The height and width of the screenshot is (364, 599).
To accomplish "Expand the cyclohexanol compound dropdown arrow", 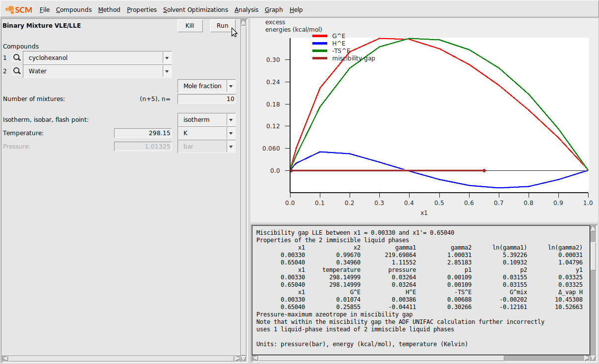I will point(167,58).
